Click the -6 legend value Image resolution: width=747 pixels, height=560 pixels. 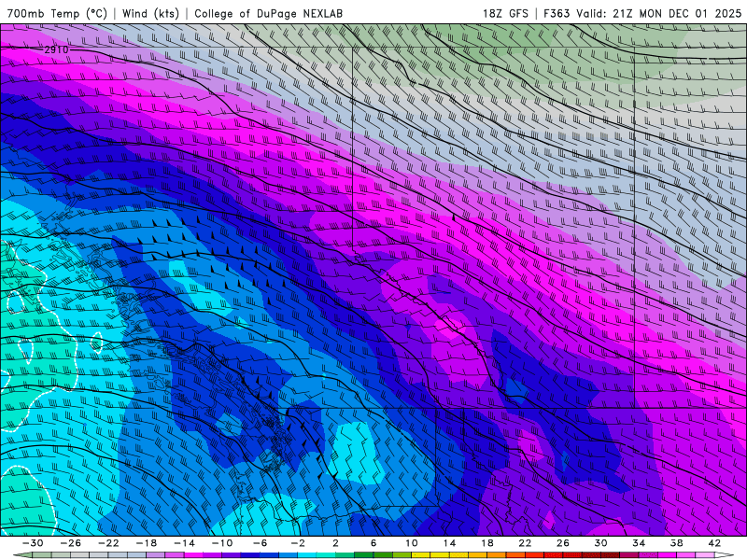tap(261, 543)
